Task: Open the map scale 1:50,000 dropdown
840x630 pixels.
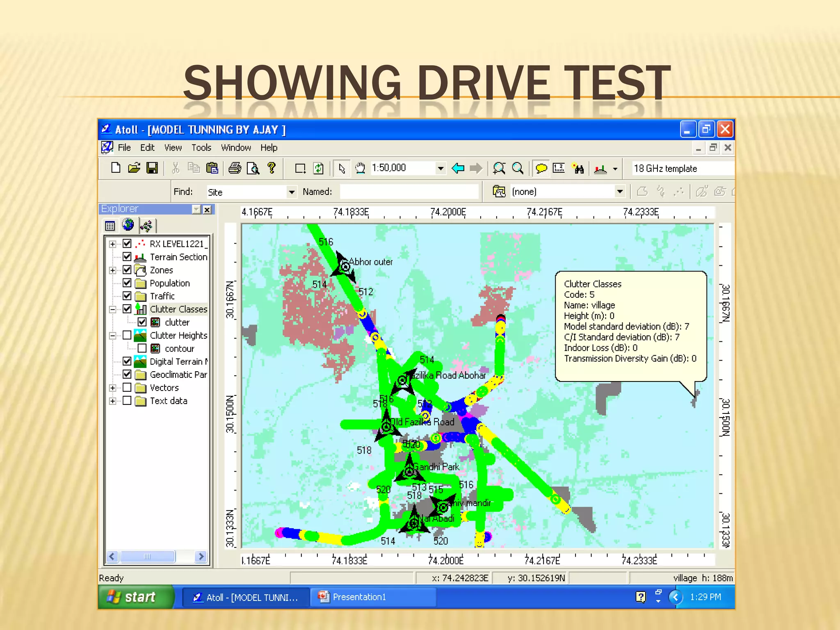Action: tap(441, 168)
